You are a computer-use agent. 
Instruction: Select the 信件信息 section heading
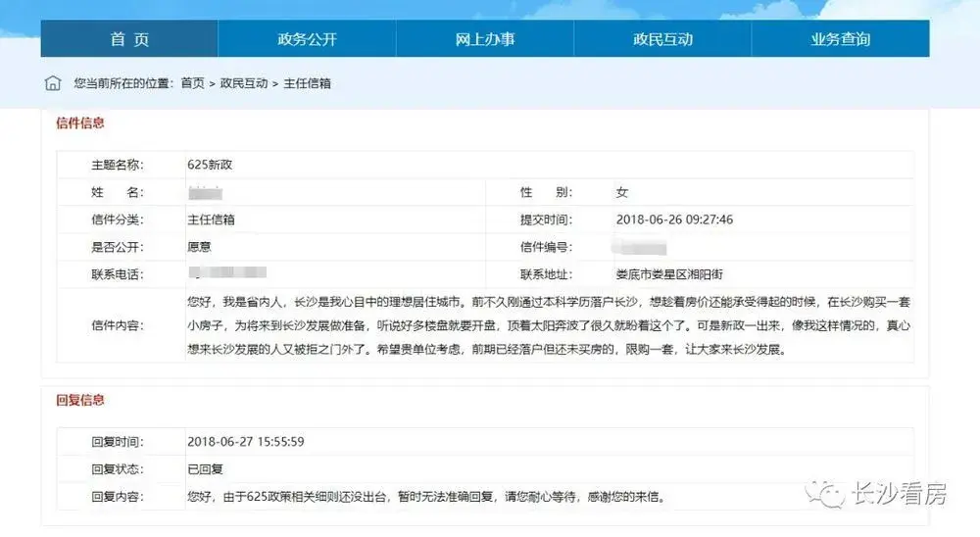pyautogui.click(x=80, y=122)
